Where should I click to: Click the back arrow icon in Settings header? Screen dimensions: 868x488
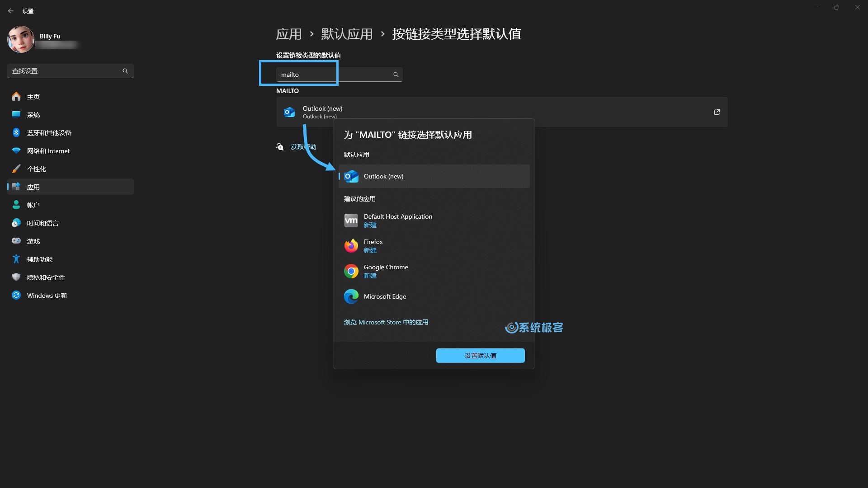click(x=11, y=10)
